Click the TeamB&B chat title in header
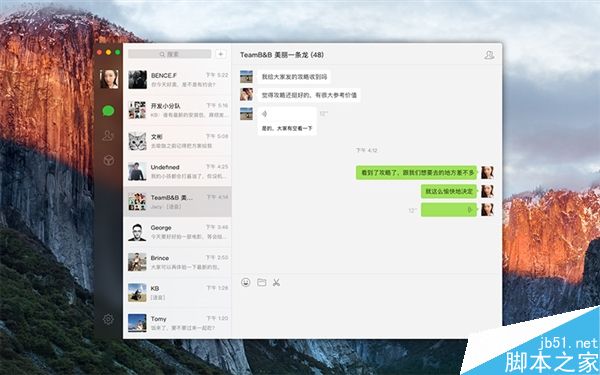The image size is (600, 375). tap(282, 55)
